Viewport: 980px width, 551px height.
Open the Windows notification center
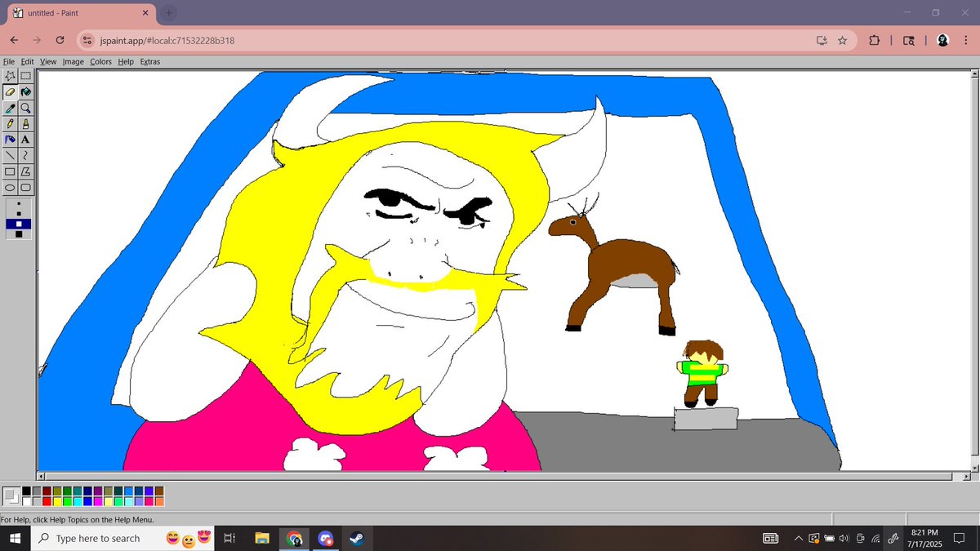click(x=960, y=538)
